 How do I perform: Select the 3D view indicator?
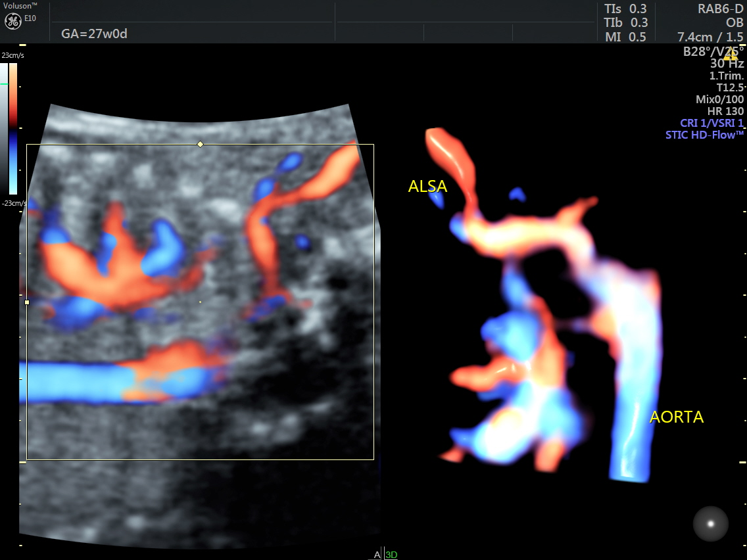(x=391, y=555)
